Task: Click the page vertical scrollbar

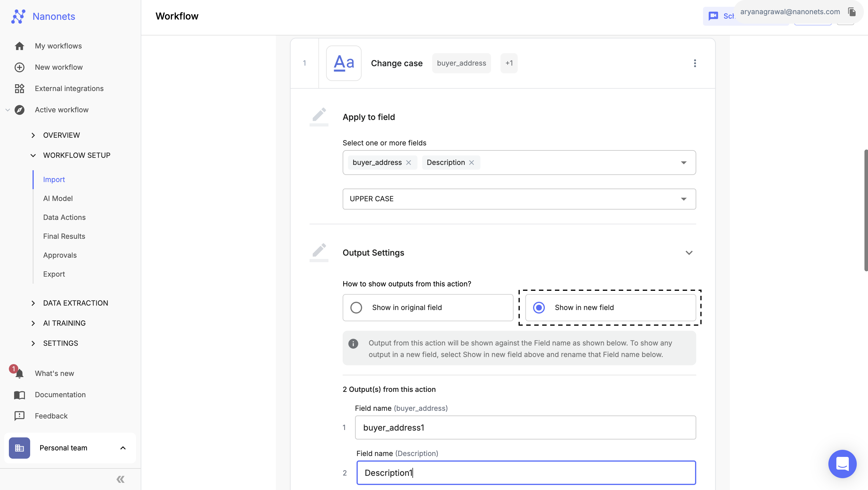Action: coord(866,210)
